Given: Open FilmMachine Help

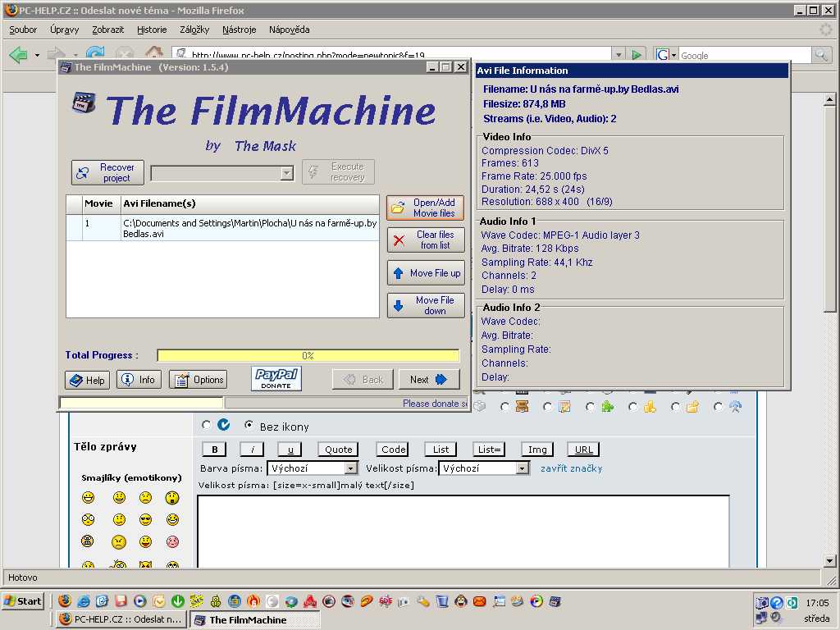Looking at the screenshot, I should 87,380.
